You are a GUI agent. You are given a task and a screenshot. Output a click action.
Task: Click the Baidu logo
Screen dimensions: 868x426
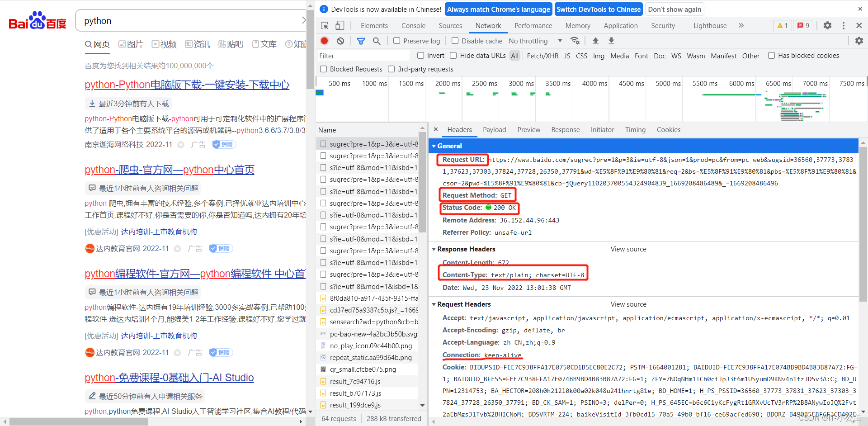(x=38, y=21)
